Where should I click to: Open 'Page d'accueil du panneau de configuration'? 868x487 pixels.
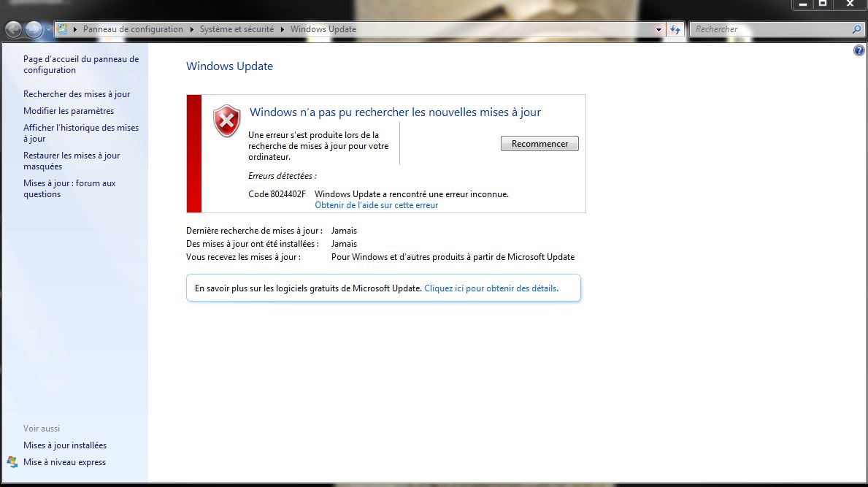[81, 64]
